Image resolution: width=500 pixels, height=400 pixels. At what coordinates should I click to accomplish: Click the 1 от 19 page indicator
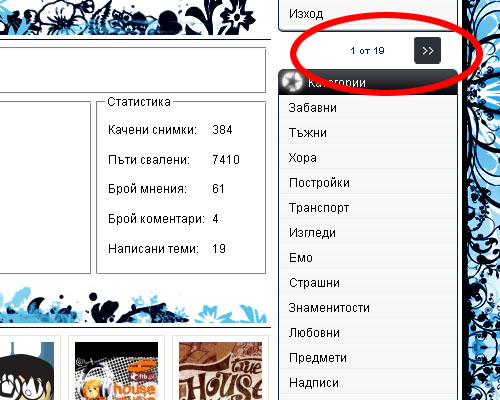click(x=367, y=51)
